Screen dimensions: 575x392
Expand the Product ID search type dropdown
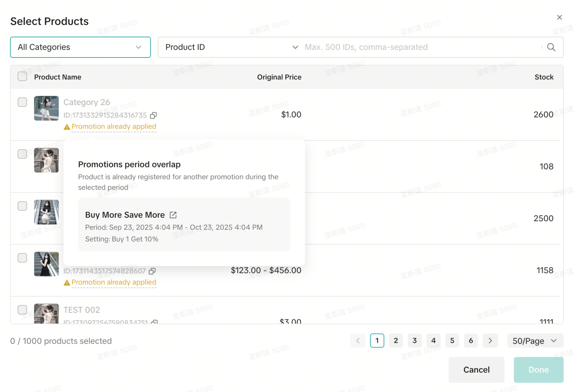point(231,47)
